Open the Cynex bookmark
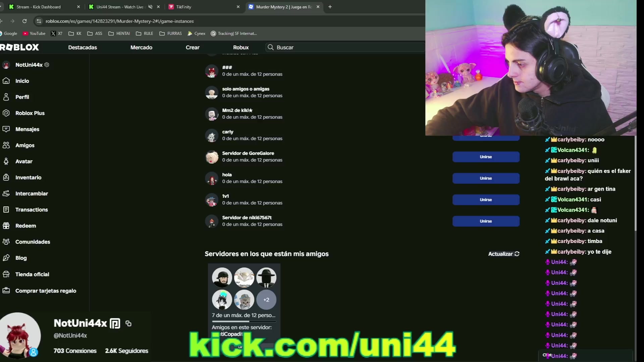Viewport: 644px width, 362px height. click(x=197, y=34)
